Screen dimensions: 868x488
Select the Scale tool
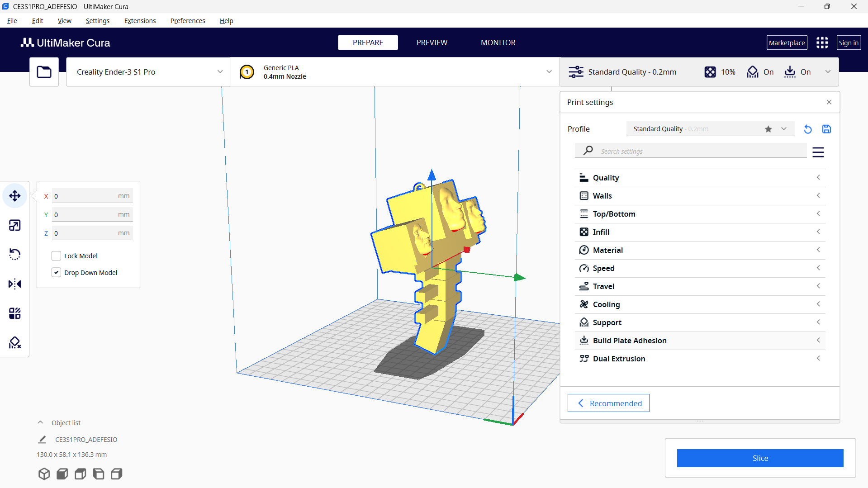tap(15, 225)
